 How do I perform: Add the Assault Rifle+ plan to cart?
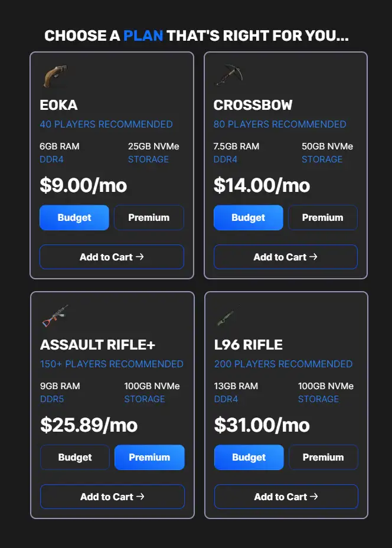pyautogui.click(x=112, y=497)
